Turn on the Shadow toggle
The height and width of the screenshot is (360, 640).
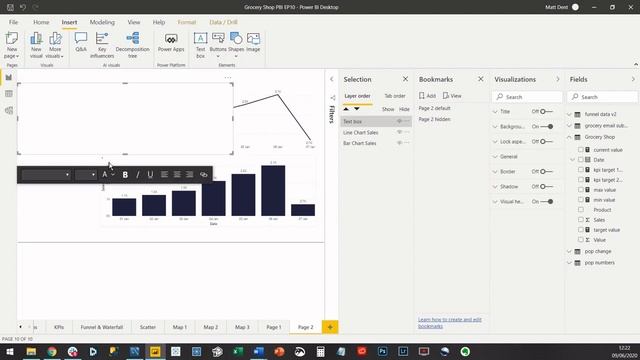click(x=546, y=187)
